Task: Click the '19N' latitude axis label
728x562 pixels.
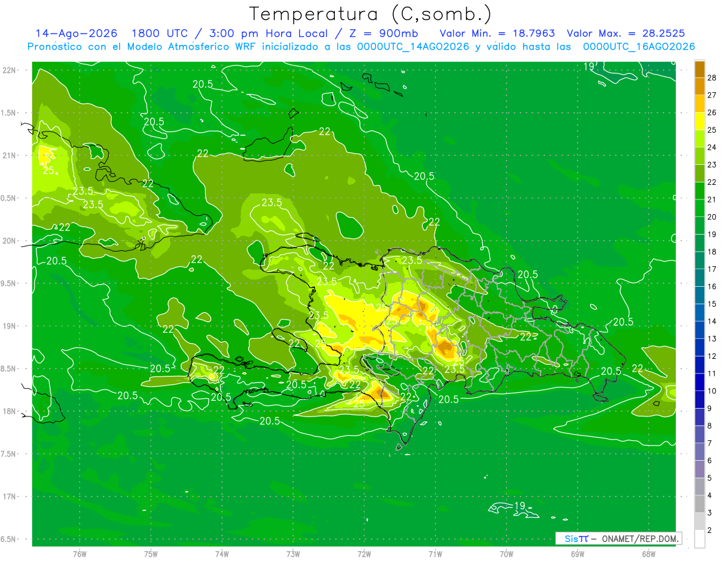Action: (9, 326)
